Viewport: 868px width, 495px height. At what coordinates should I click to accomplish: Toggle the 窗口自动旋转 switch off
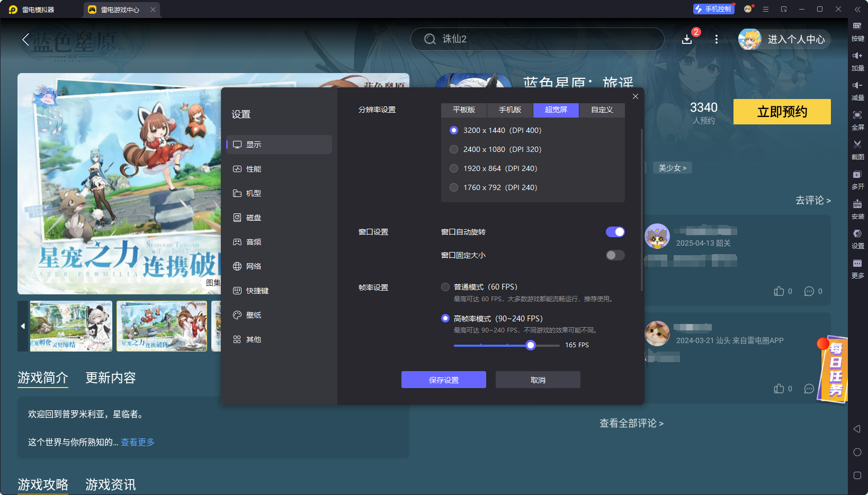pyautogui.click(x=615, y=232)
